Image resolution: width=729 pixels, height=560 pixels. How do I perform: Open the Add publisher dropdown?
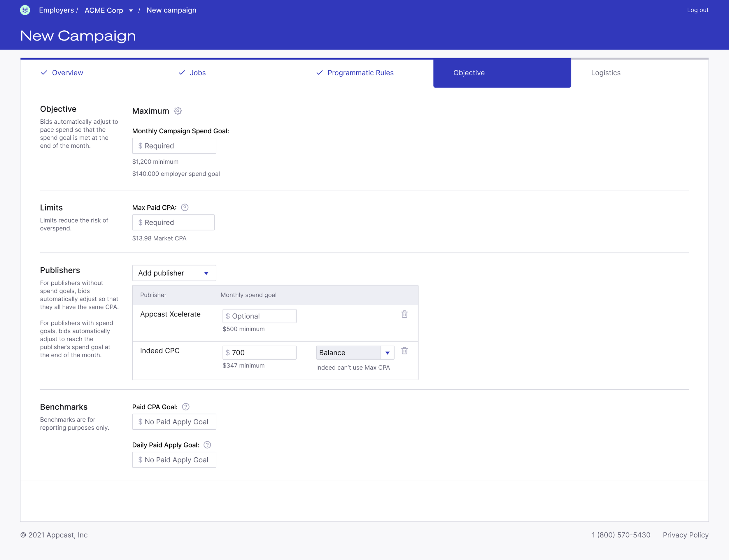174,273
